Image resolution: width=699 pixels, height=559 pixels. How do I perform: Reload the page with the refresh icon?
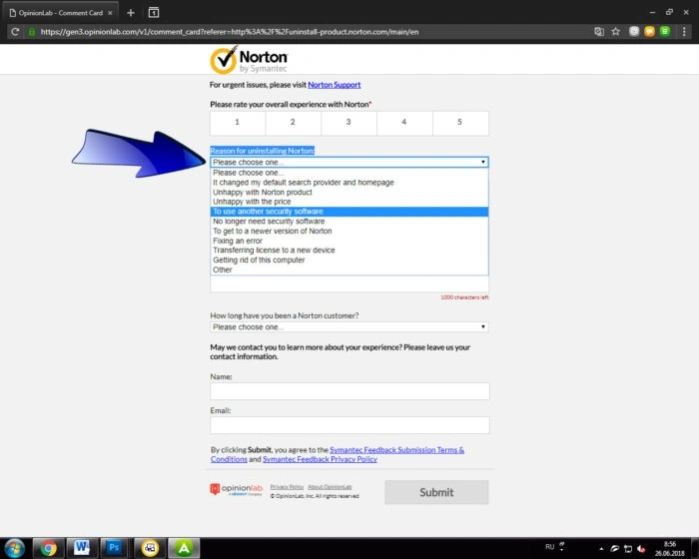click(x=15, y=32)
